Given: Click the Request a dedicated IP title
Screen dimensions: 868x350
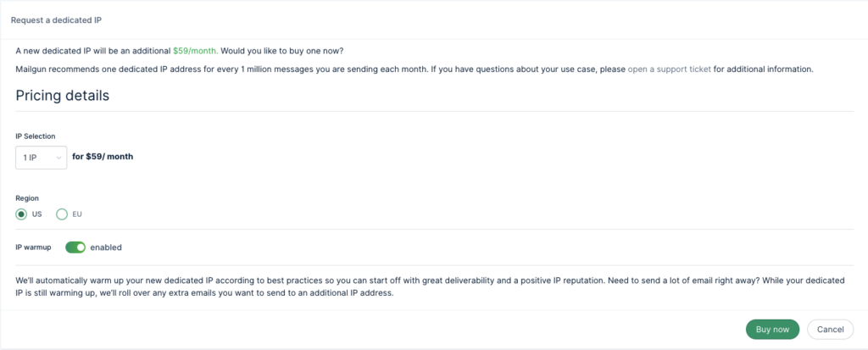Looking at the screenshot, I should (x=57, y=20).
